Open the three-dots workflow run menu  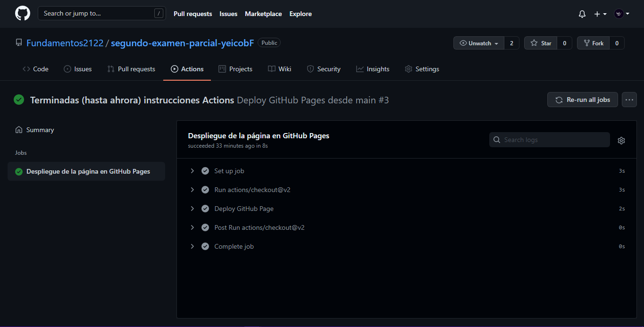[x=629, y=100]
